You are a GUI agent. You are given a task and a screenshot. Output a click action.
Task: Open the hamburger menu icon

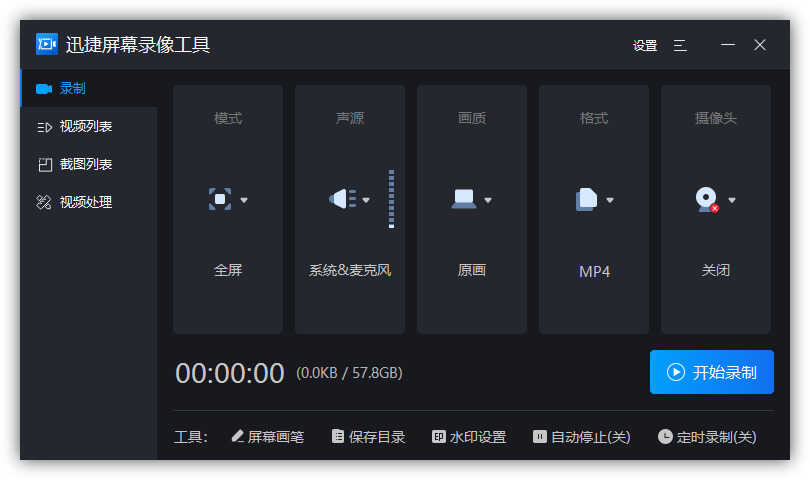coord(680,45)
